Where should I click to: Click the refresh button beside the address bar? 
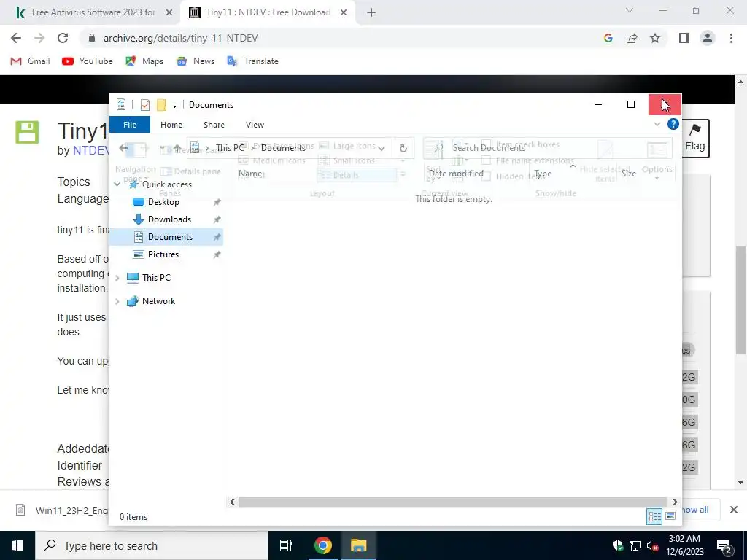point(403,148)
